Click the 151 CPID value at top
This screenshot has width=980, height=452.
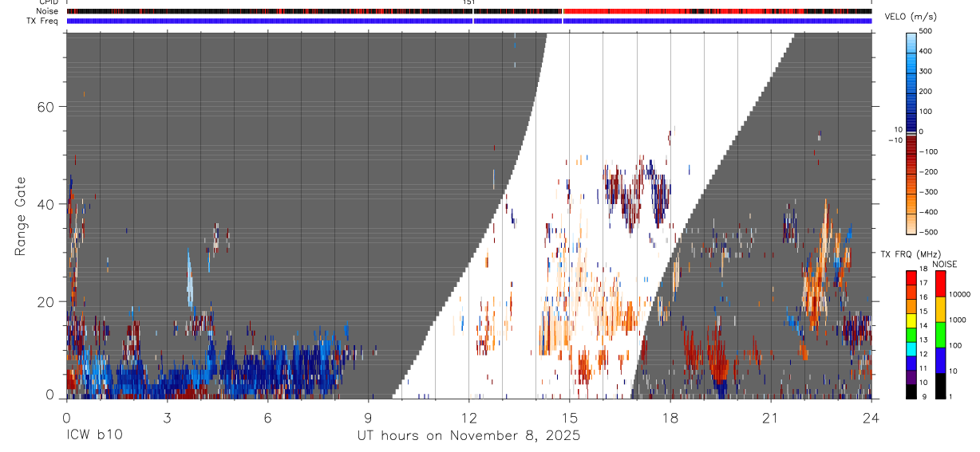pos(468,2)
